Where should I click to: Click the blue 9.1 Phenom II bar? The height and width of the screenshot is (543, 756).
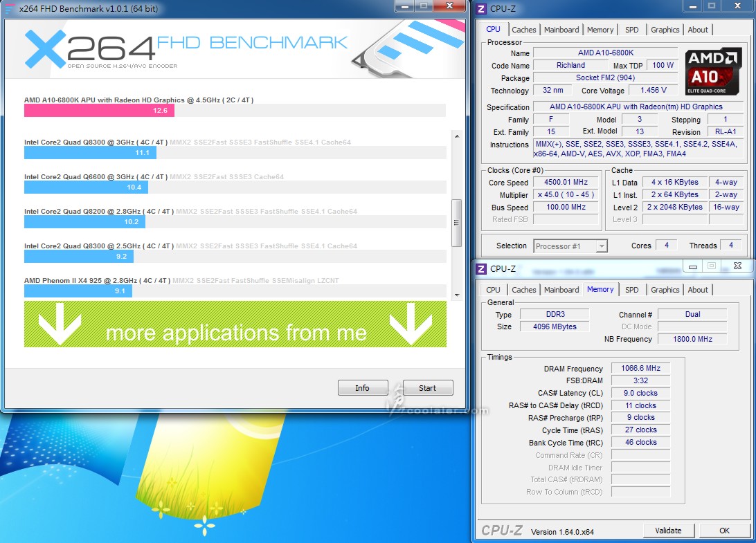[x=78, y=291]
